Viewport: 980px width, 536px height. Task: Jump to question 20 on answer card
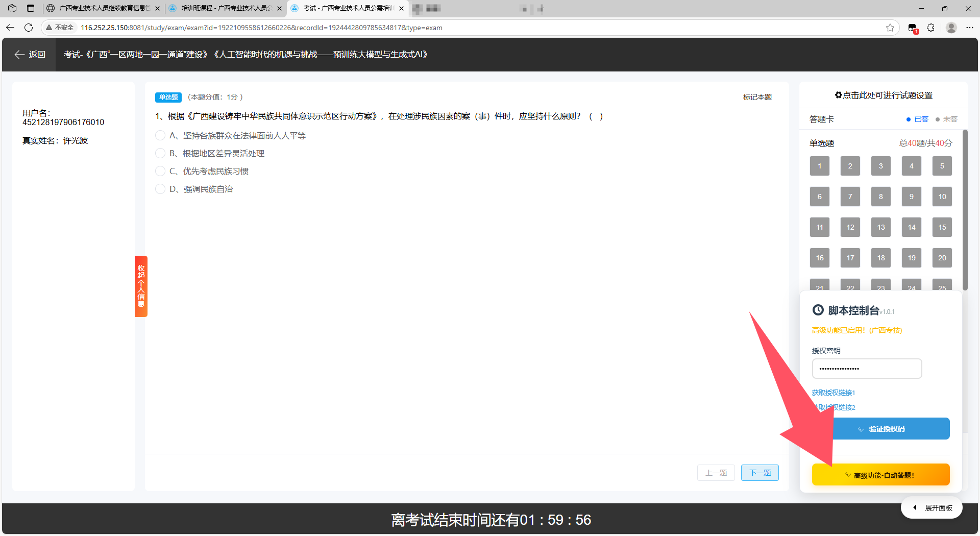(942, 258)
